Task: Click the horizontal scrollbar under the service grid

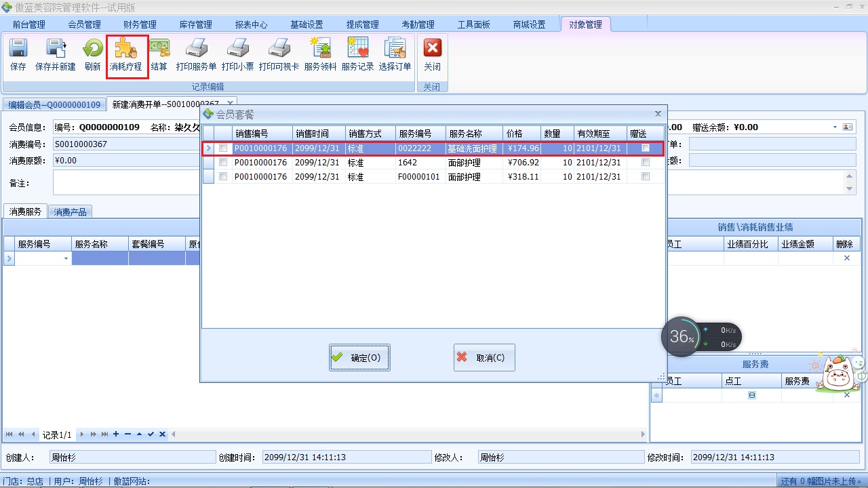Action: [407, 434]
